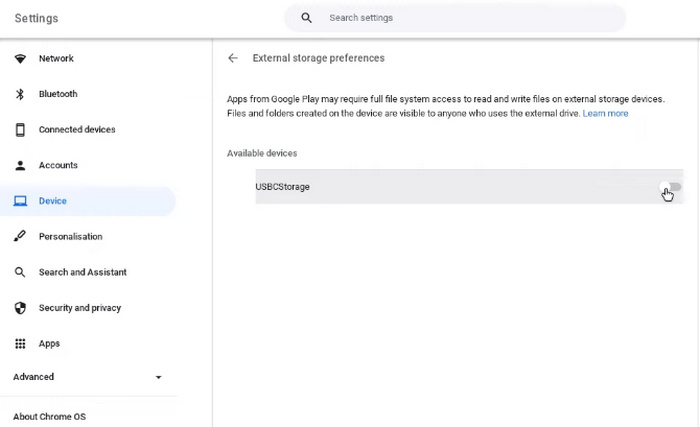Select Connected devices in sidebar
The image size is (700, 427).
click(x=77, y=130)
